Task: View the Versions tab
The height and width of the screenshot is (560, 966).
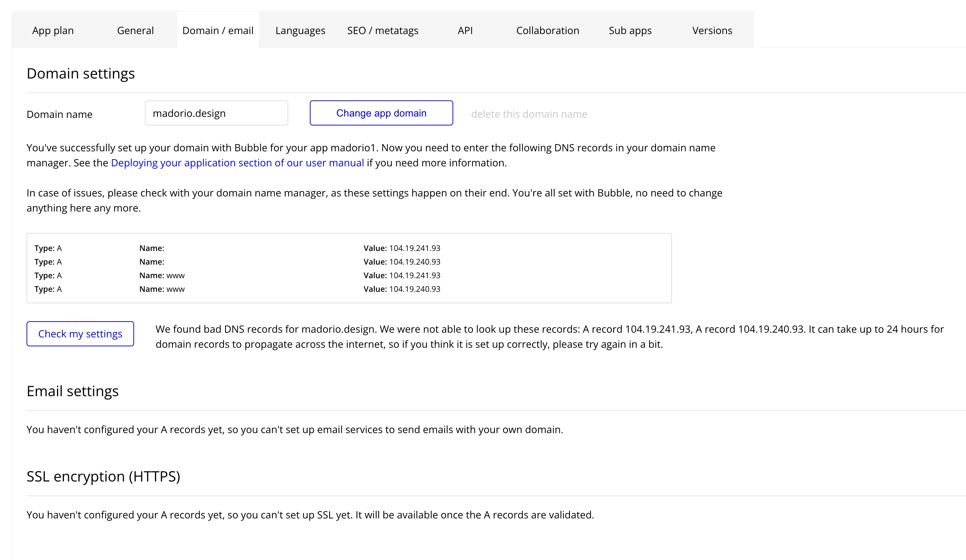Action: pyautogui.click(x=712, y=30)
